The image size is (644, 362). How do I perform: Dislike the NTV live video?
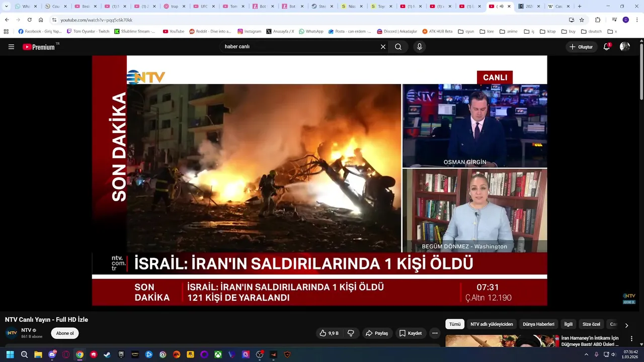351,333
